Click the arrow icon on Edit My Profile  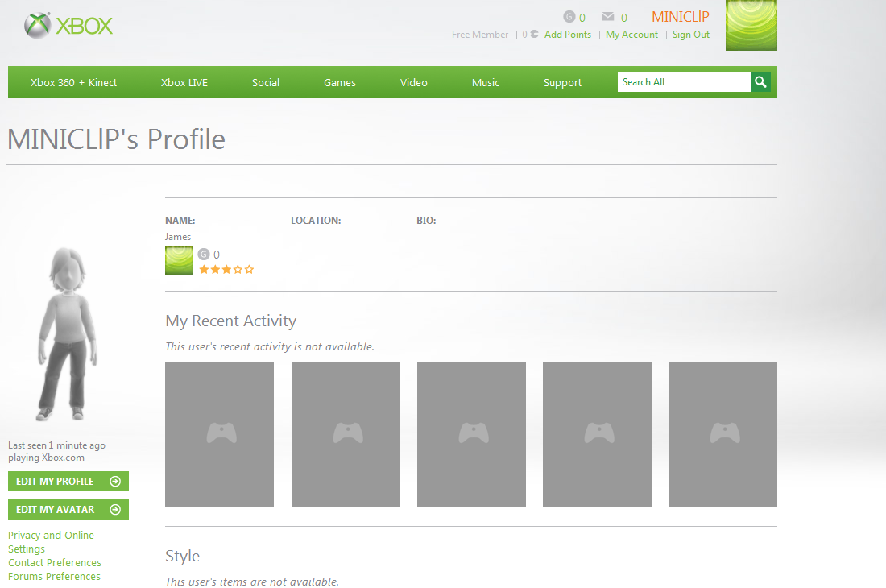115,481
